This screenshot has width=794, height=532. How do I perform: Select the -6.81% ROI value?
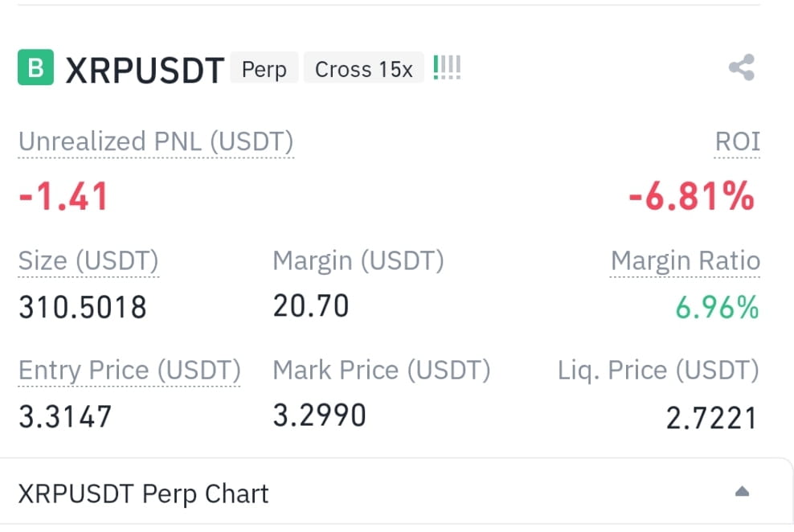[692, 196]
